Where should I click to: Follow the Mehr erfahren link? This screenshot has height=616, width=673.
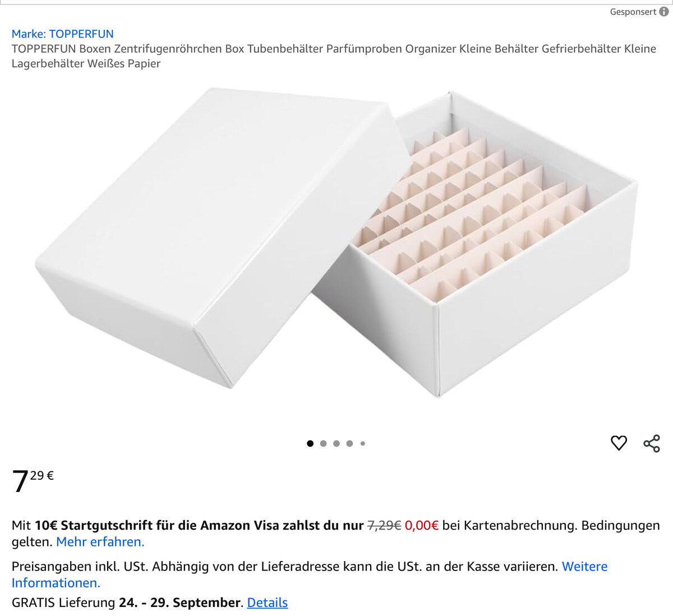click(100, 542)
